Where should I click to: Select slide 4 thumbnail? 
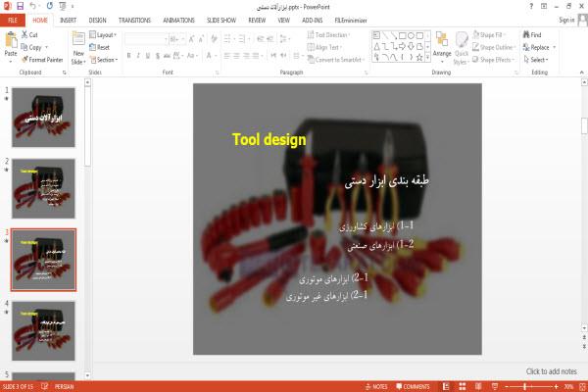43,331
